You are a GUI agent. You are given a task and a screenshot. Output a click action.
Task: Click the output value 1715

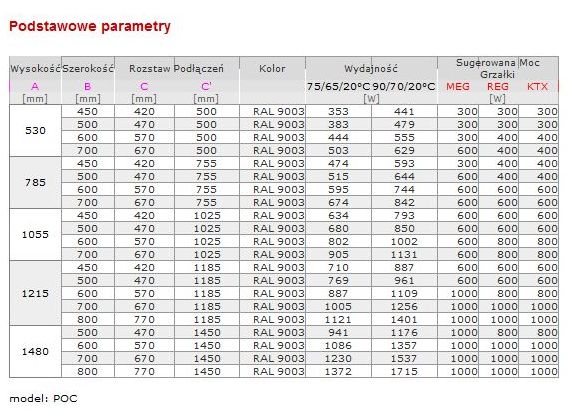(404, 371)
